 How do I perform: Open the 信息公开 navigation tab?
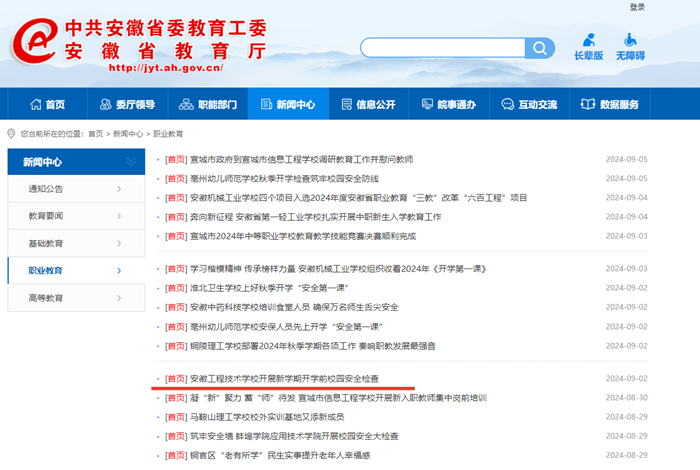pyautogui.click(x=369, y=105)
